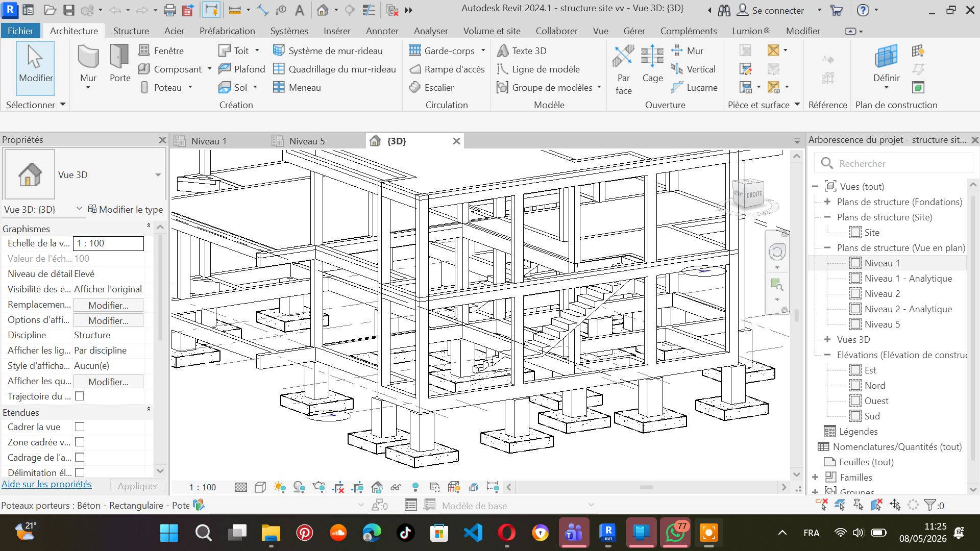Open Aide sur les propriétés link
The image size is (980, 551).
point(47,484)
